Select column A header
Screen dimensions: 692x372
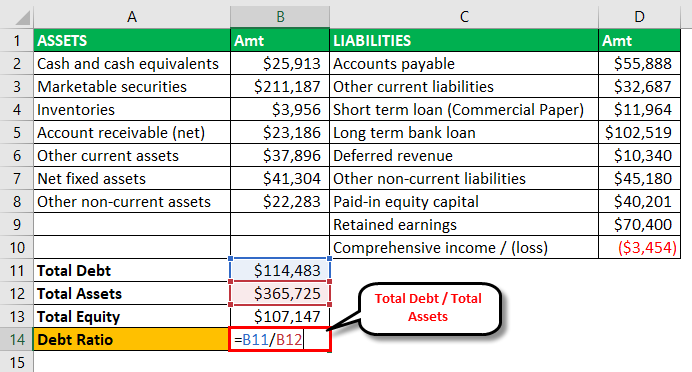click(x=132, y=17)
